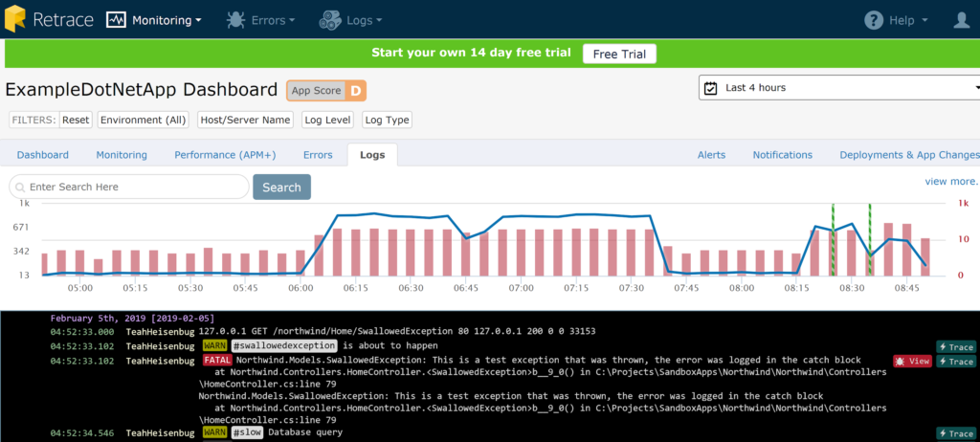
Task: Click the WARN badge beside #swallowedexception
Action: point(215,345)
